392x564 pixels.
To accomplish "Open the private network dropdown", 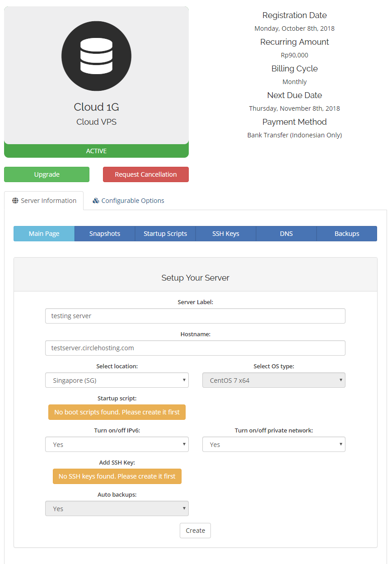I will point(274,444).
